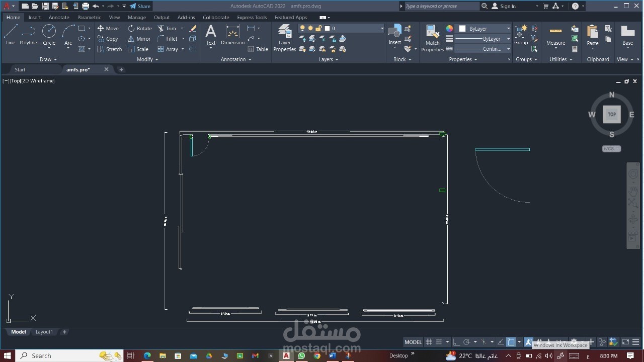Expand the Draw panel
The height and width of the screenshot is (362, 644).
pyautogui.click(x=48, y=59)
